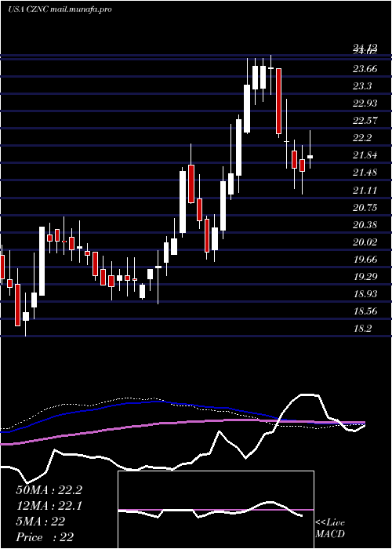This screenshot has height=549, width=392.
Task: Click the 20.38 price axis label
Action: coord(365,224)
